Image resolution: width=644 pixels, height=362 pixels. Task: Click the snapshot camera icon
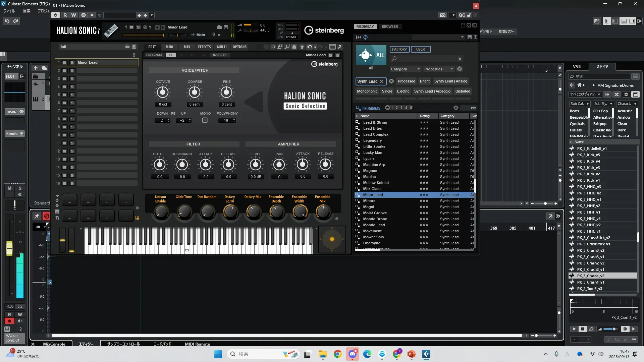pyautogui.click(x=443, y=15)
